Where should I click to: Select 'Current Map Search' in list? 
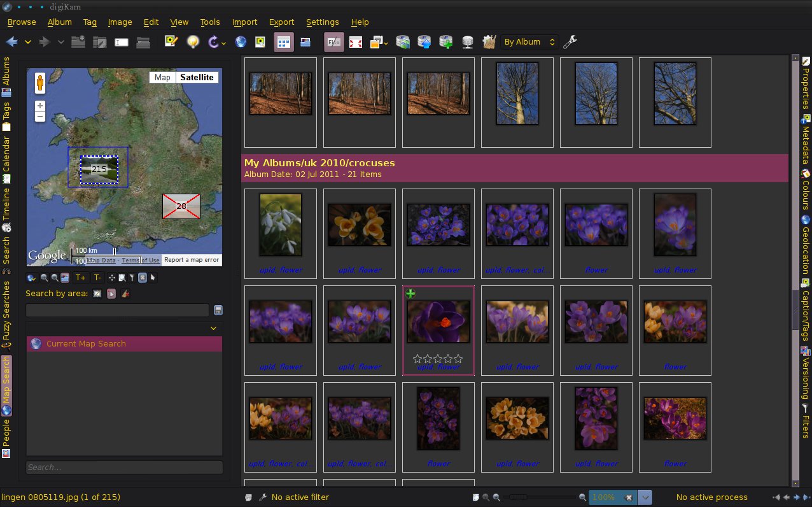pyautogui.click(x=124, y=344)
